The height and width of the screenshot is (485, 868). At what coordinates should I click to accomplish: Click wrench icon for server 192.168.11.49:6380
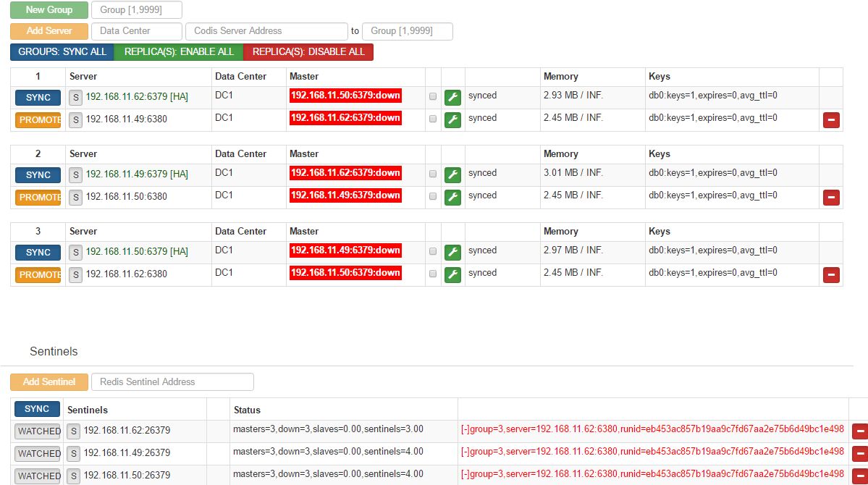[452, 119]
